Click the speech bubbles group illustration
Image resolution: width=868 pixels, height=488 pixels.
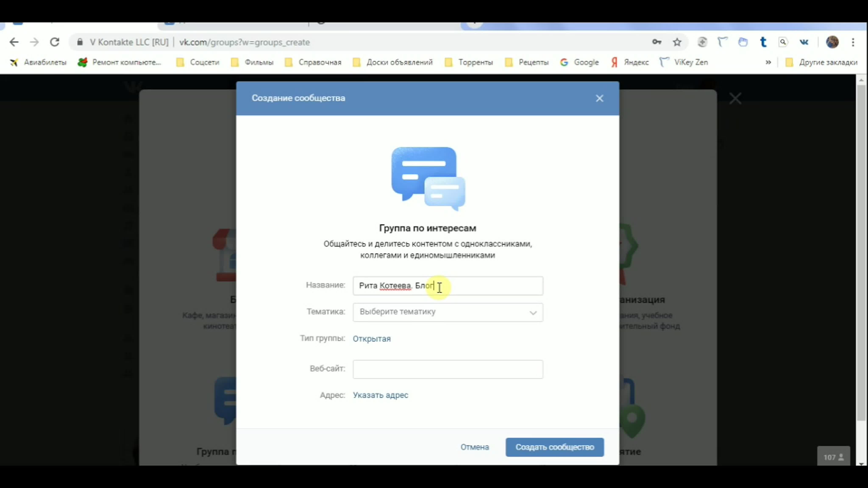coord(428,179)
